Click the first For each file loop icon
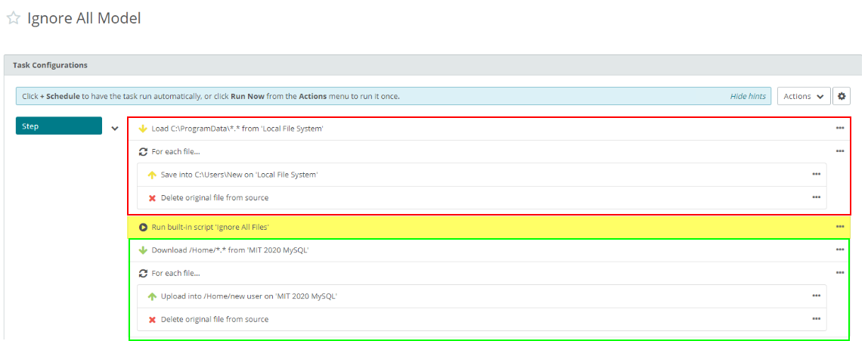This screenshot has height=341, width=868. point(143,151)
